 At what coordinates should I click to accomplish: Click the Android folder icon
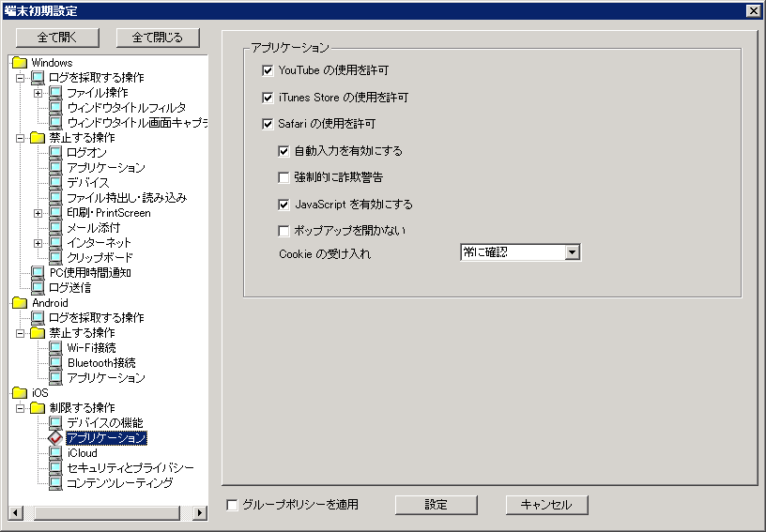pos(20,303)
